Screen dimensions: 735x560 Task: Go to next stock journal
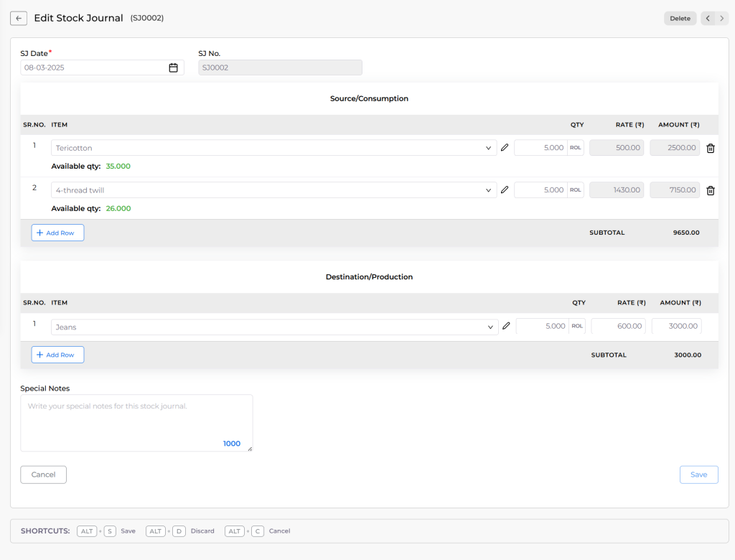click(x=722, y=18)
